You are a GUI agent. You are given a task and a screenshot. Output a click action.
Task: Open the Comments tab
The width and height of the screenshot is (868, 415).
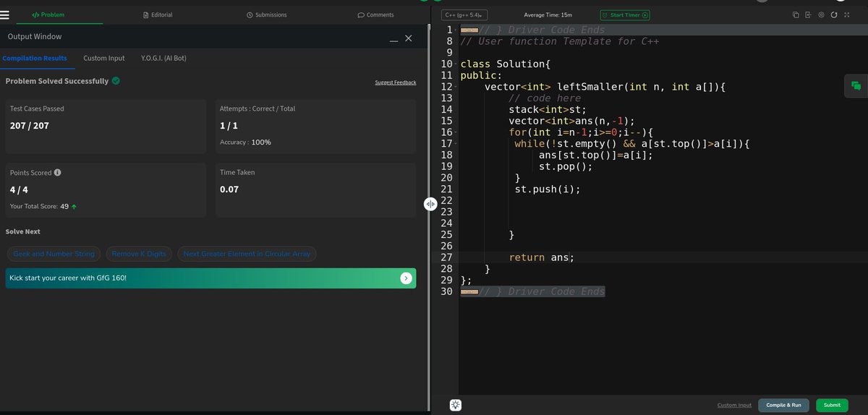click(376, 14)
